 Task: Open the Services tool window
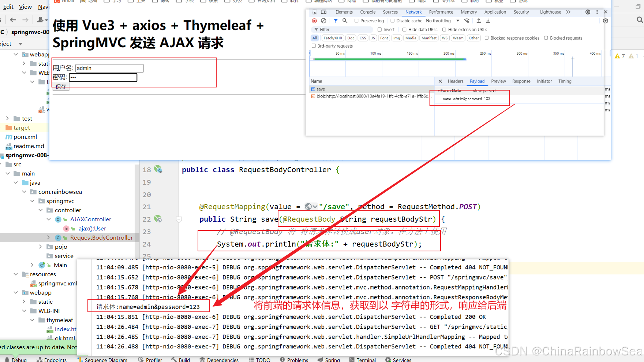[398, 360]
